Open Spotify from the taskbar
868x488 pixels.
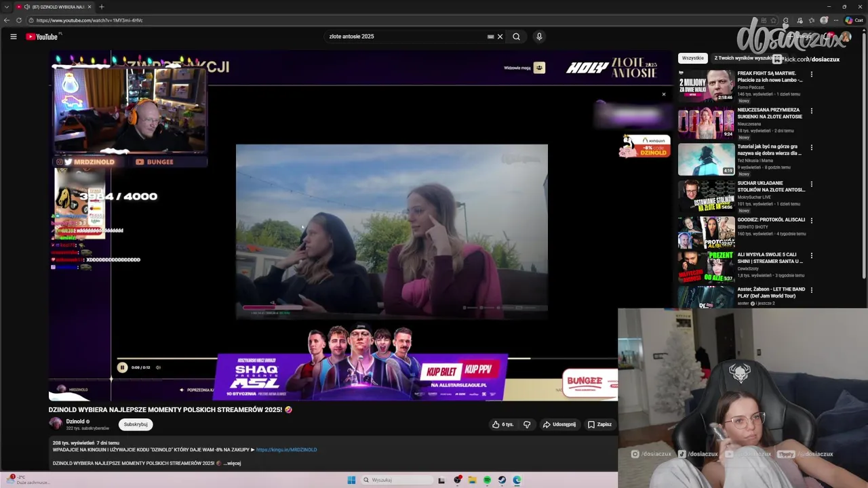[x=488, y=480]
